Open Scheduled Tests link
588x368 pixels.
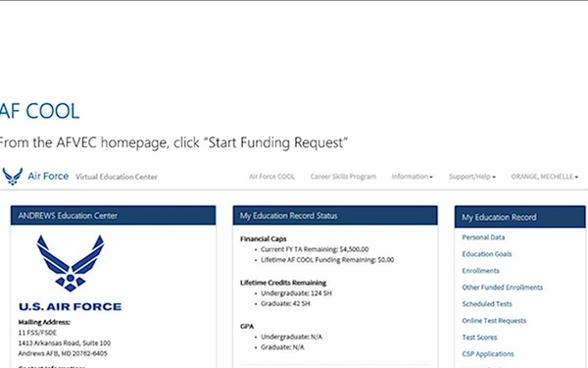point(487,304)
